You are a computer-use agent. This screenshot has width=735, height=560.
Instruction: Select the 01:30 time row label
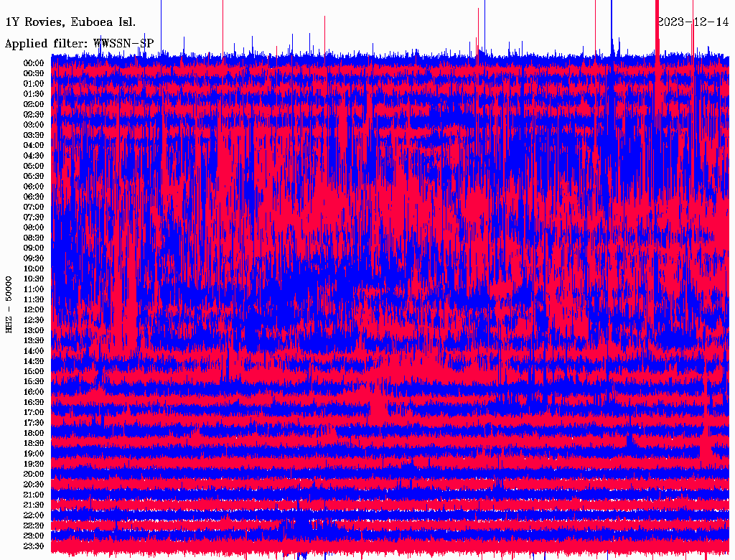[x=34, y=94]
